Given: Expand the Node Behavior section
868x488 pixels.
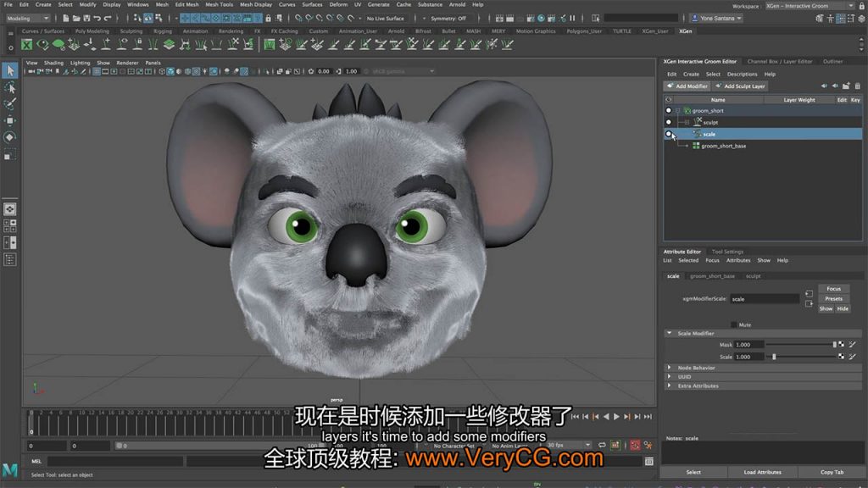Looking at the screenshot, I should coord(670,368).
